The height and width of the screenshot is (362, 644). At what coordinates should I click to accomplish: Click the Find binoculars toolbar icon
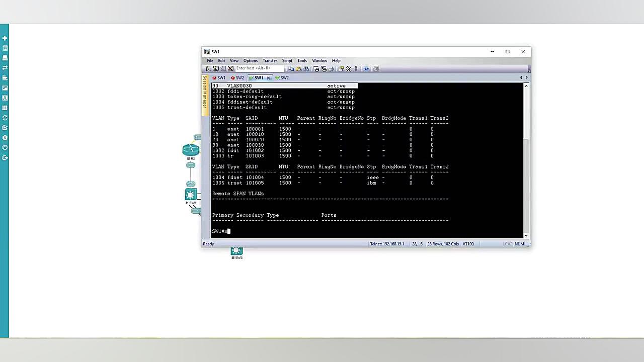(306, 69)
